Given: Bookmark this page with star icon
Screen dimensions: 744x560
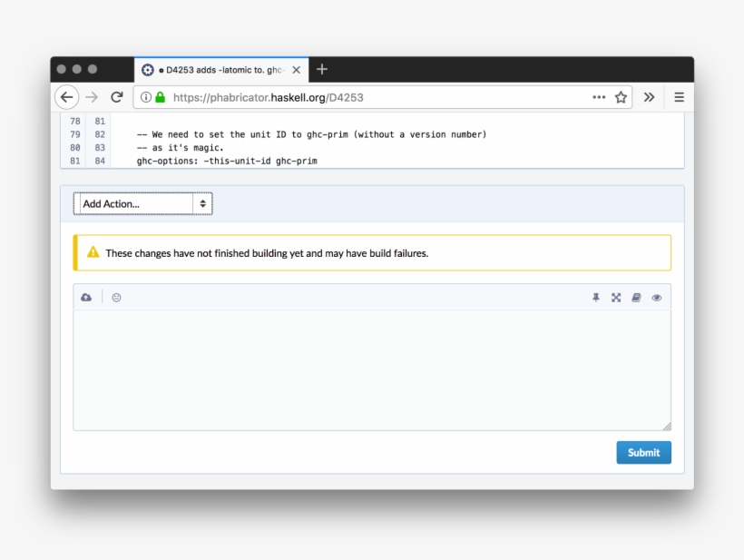Looking at the screenshot, I should coord(621,97).
